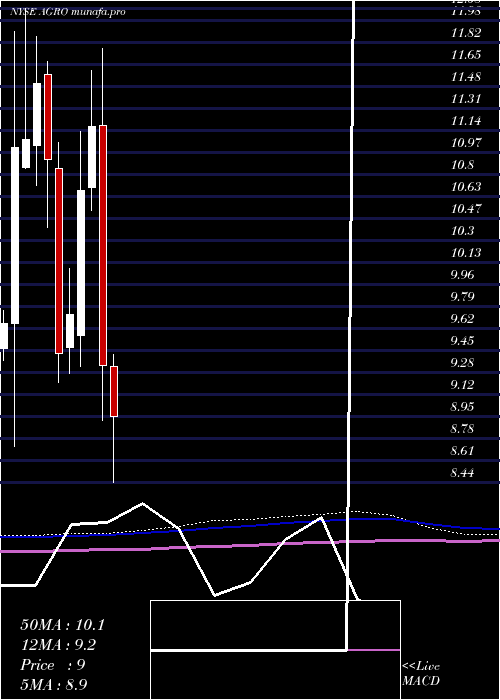This screenshot has width=500, height=700.
Task: Click the NYSE AGRO munafa.pro title text
Action: coord(68,12)
